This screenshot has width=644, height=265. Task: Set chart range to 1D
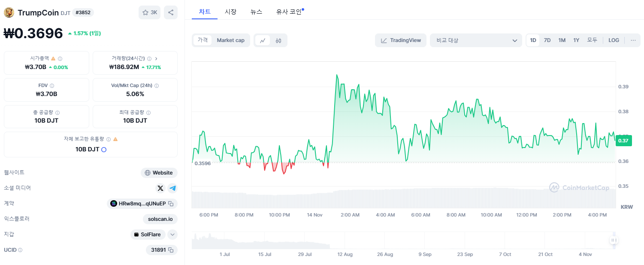point(533,40)
